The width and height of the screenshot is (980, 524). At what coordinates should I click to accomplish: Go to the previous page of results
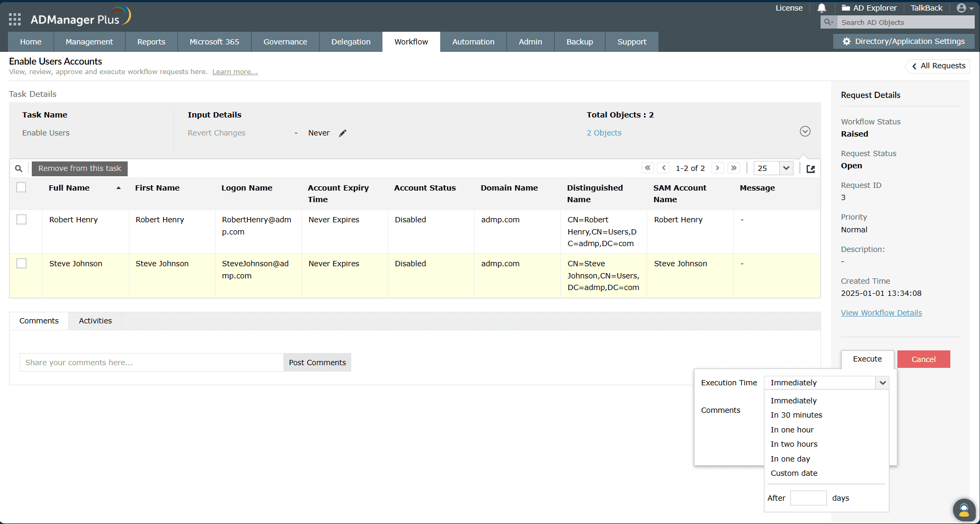click(664, 168)
